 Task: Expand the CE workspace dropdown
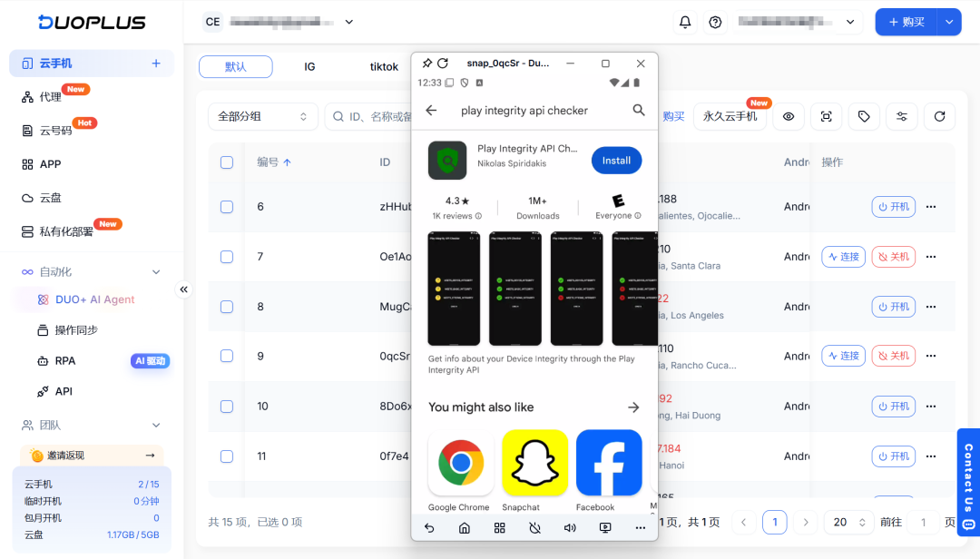pyautogui.click(x=348, y=22)
